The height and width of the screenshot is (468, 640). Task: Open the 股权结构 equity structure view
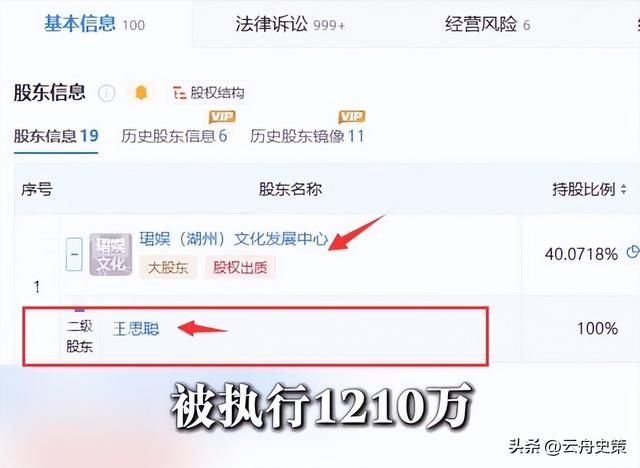209,93
